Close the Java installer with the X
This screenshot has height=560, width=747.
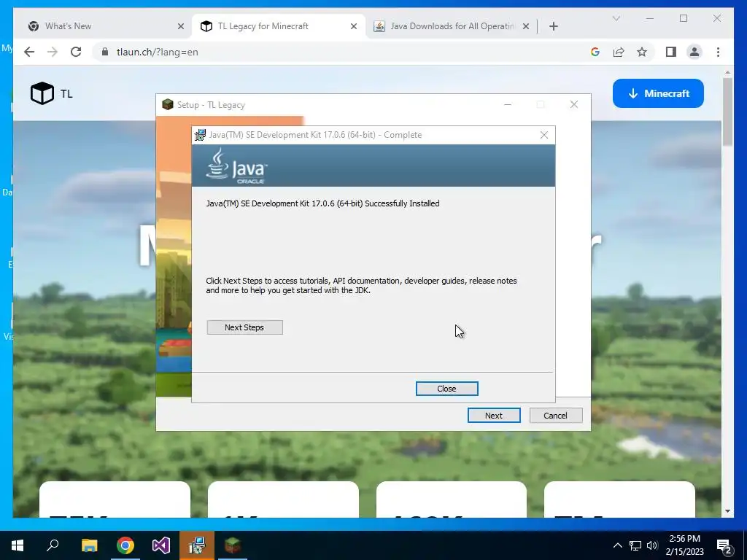tap(544, 135)
